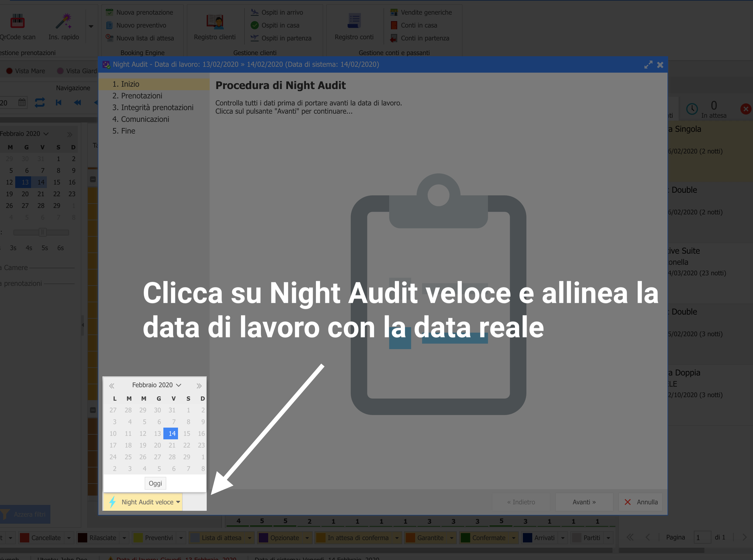Adjust the weeks zoom slider handle
This screenshot has width=753, height=560.
click(x=42, y=233)
